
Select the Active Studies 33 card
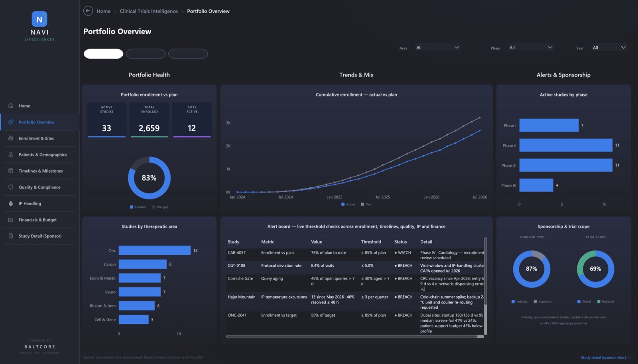106,120
